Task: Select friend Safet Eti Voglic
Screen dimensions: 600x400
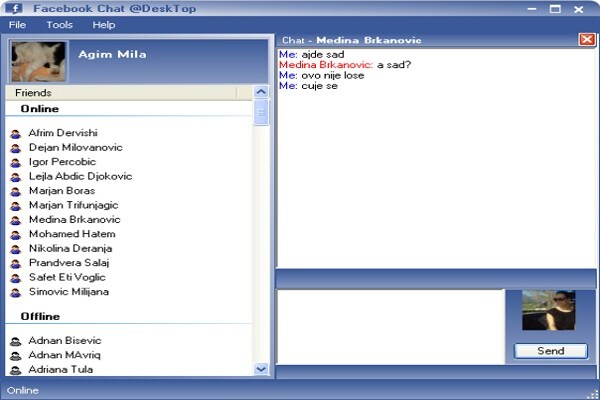Action: tap(67, 277)
